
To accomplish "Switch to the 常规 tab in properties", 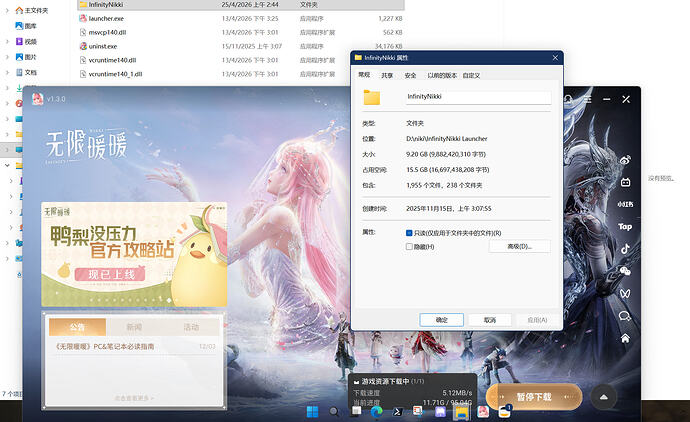I will [x=364, y=75].
